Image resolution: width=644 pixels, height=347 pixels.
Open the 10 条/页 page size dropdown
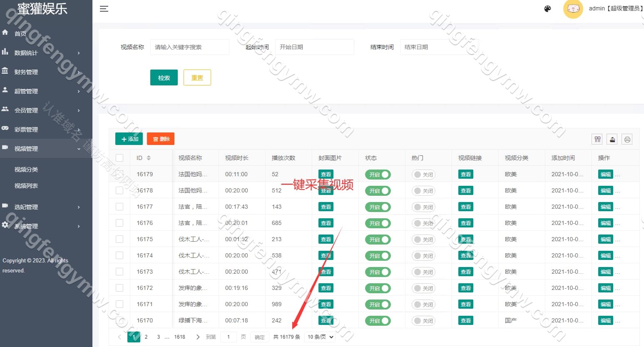[x=320, y=337]
